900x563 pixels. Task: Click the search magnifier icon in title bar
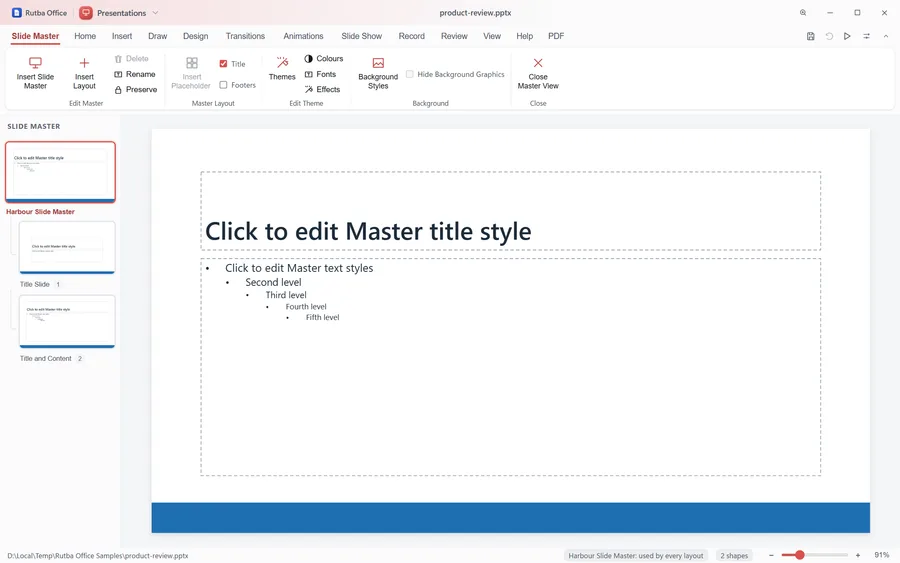point(803,13)
